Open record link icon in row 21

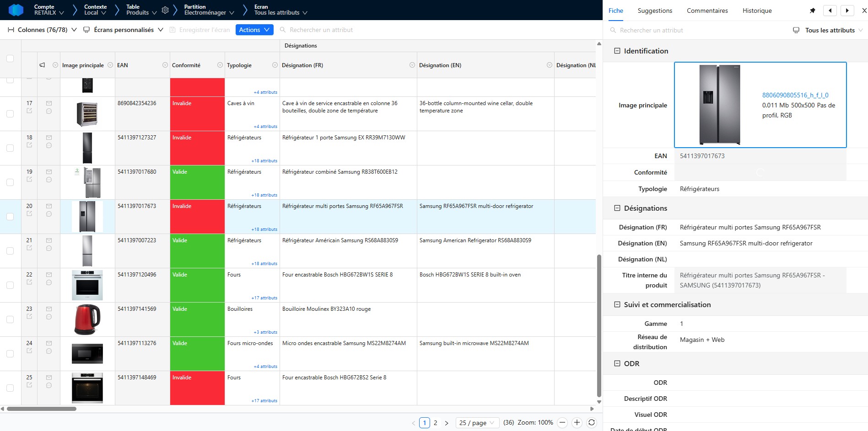29,248
